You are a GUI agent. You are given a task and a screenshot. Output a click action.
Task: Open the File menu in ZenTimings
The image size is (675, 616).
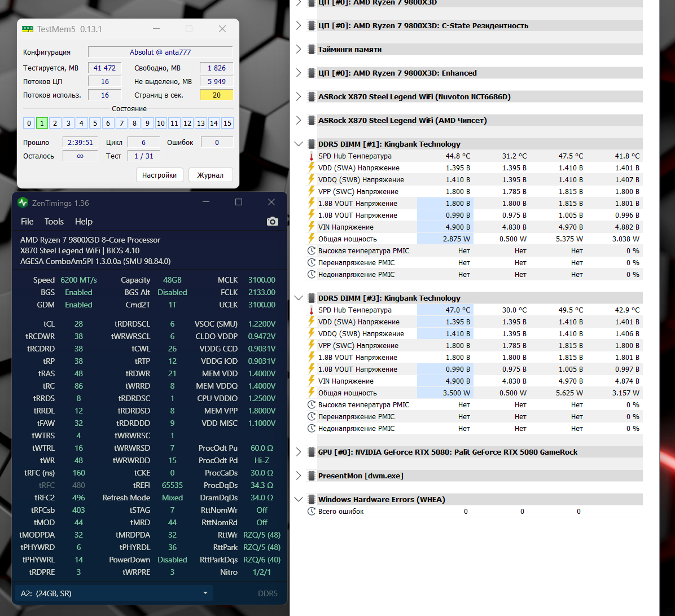coord(27,222)
